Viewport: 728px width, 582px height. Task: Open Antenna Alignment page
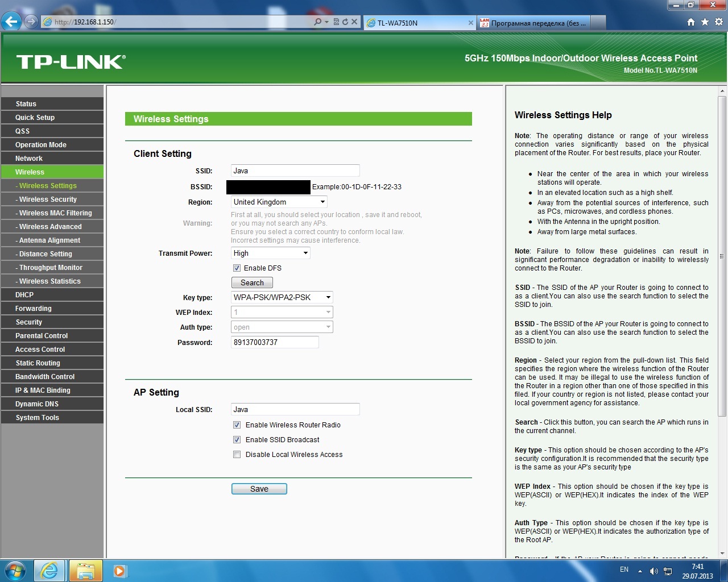coord(52,240)
